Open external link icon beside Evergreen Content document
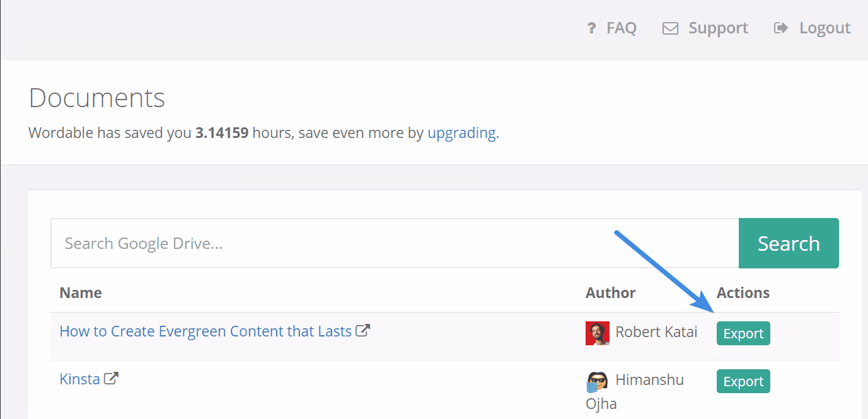 (362, 331)
